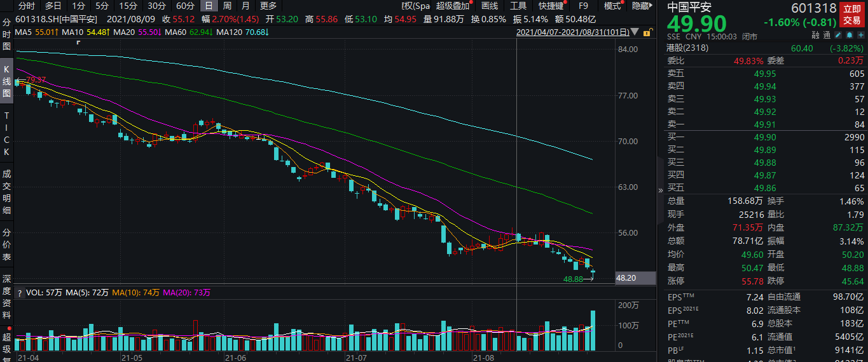Click the pencil note icon under the stock code
The width and height of the screenshot is (868, 362).
(838, 36)
